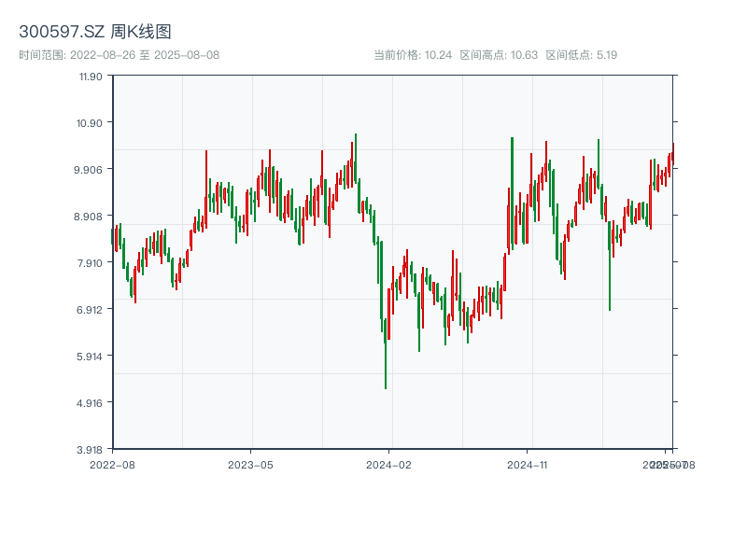Pick the 2024-11 date tick label
Screen dimensions: 747x560
[x=529, y=464]
